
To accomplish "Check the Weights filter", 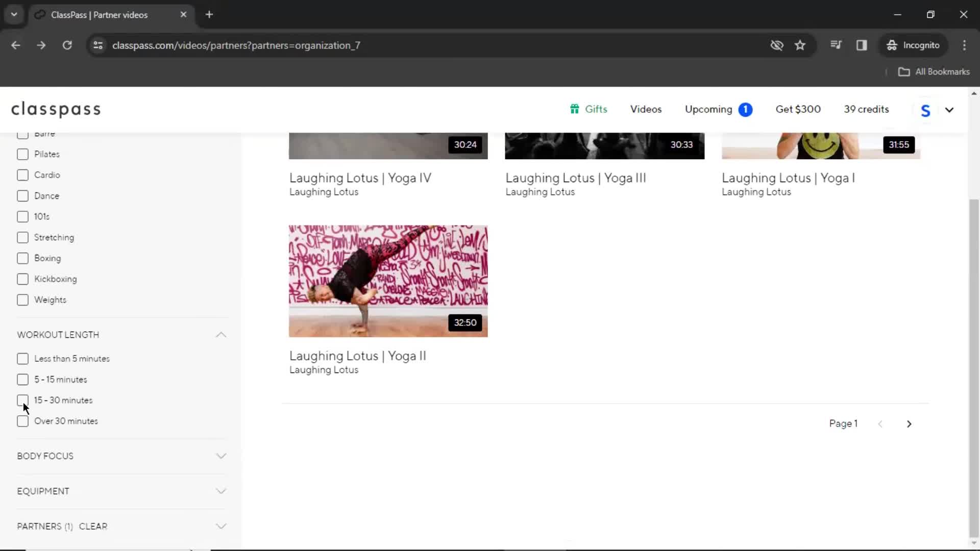I will click(22, 300).
